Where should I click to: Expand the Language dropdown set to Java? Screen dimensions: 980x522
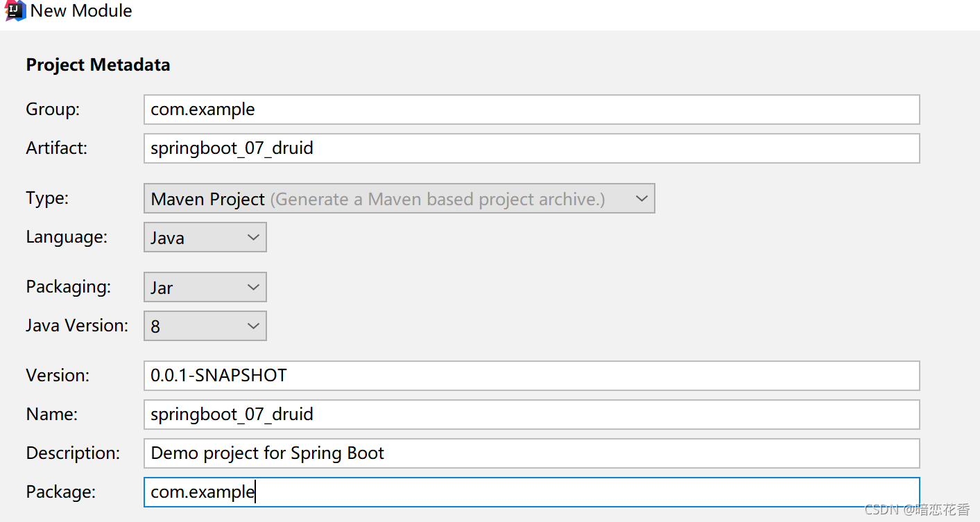tap(205, 238)
